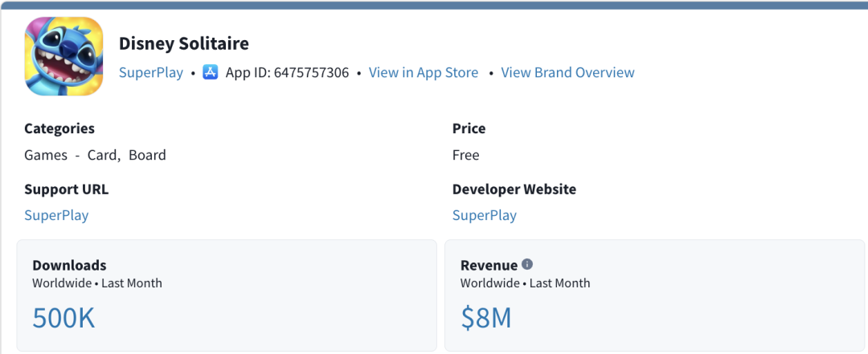Click the Support URL heading
The width and height of the screenshot is (868, 354).
[x=67, y=189]
